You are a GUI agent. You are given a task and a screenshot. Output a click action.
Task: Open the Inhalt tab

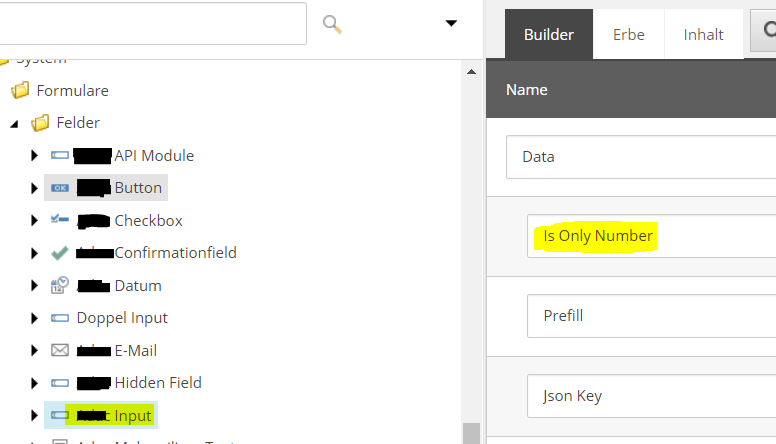[x=703, y=35]
